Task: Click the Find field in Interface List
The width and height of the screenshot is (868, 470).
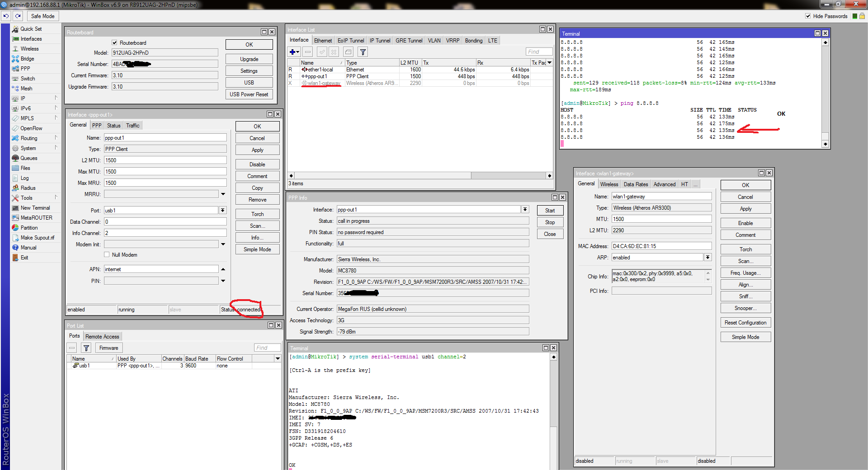Action: [x=539, y=52]
